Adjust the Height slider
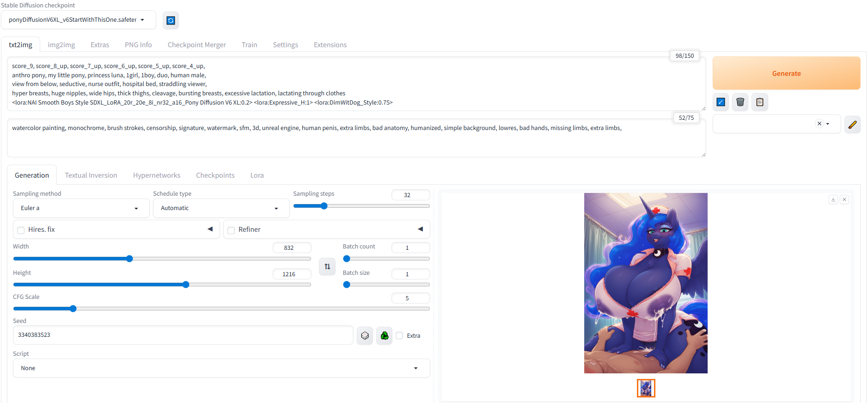Image resolution: width=868 pixels, height=403 pixels. [162, 285]
